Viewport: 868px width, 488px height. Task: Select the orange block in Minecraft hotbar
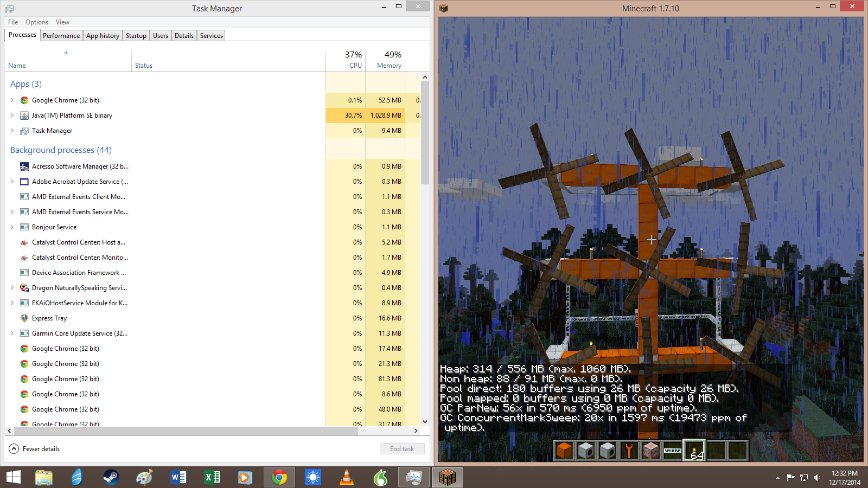point(564,450)
